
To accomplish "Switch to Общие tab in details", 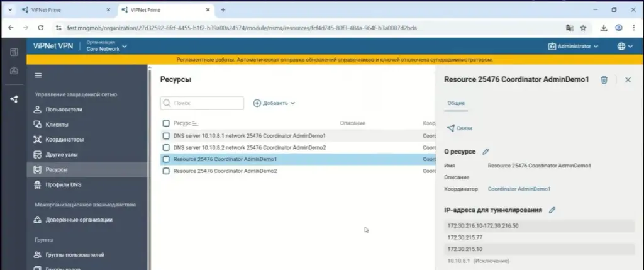I will click(x=456, y=103).
